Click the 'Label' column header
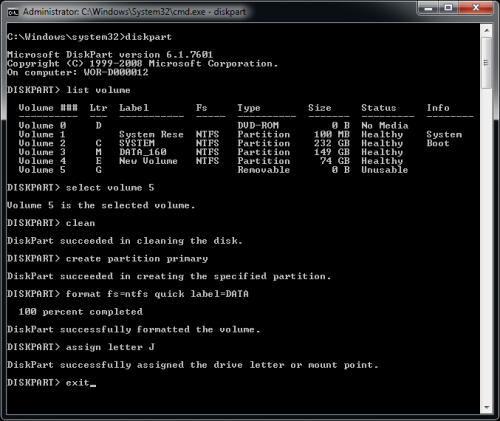 pos(134,108)
